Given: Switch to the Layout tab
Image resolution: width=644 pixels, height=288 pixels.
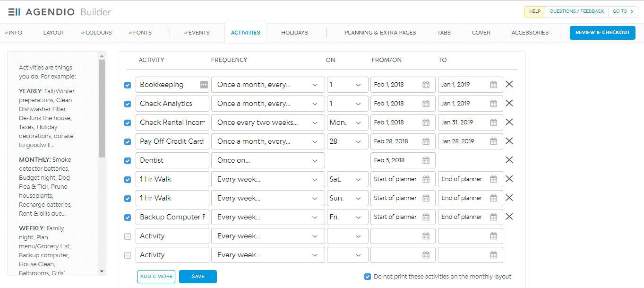Looking at the screenshot, I should coord(54,33).
